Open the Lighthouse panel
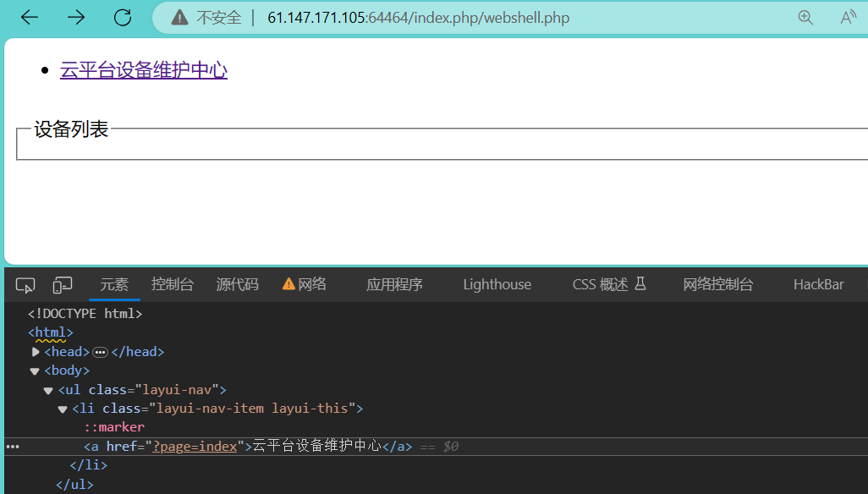Image resolution: width=868 pixels, height=494 pixels. tap(497, 284)
